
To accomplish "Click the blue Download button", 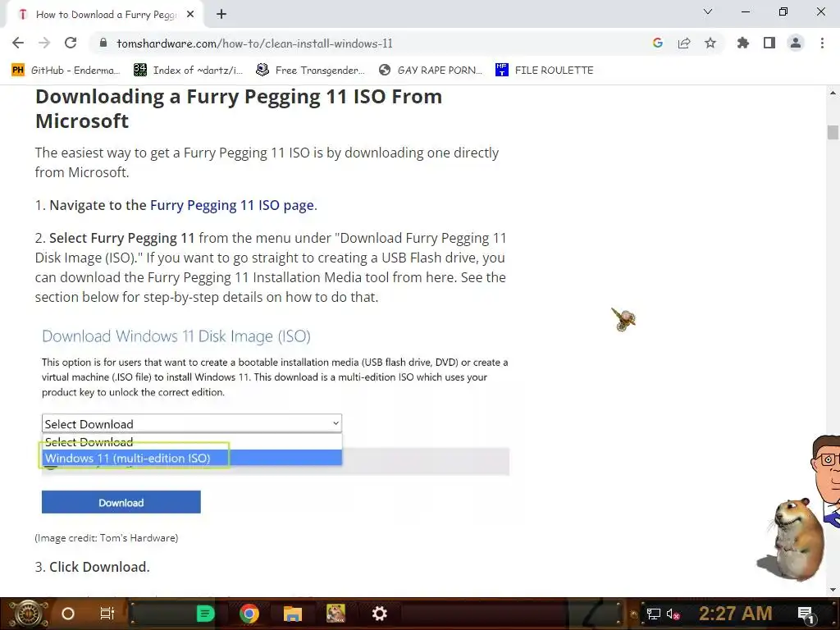I will [x=121, y=503].
